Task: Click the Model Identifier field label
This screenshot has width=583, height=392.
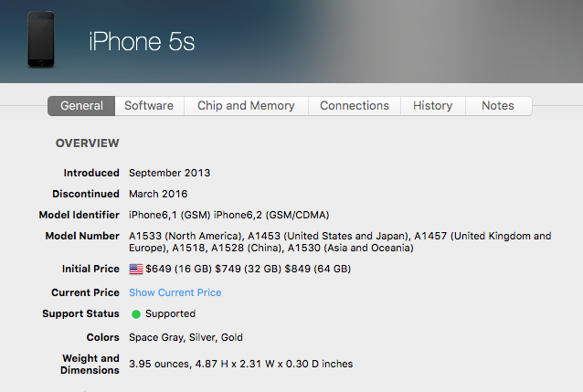Action: (x=79, y=215)
